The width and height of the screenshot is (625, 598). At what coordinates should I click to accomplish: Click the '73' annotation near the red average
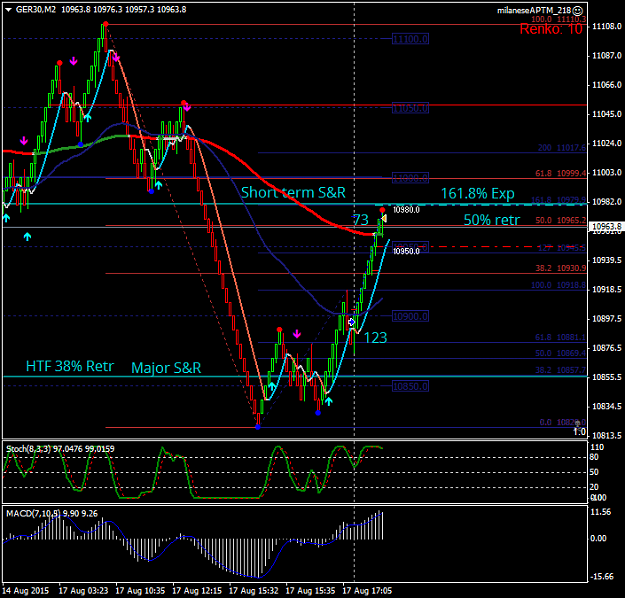point(361,220)
